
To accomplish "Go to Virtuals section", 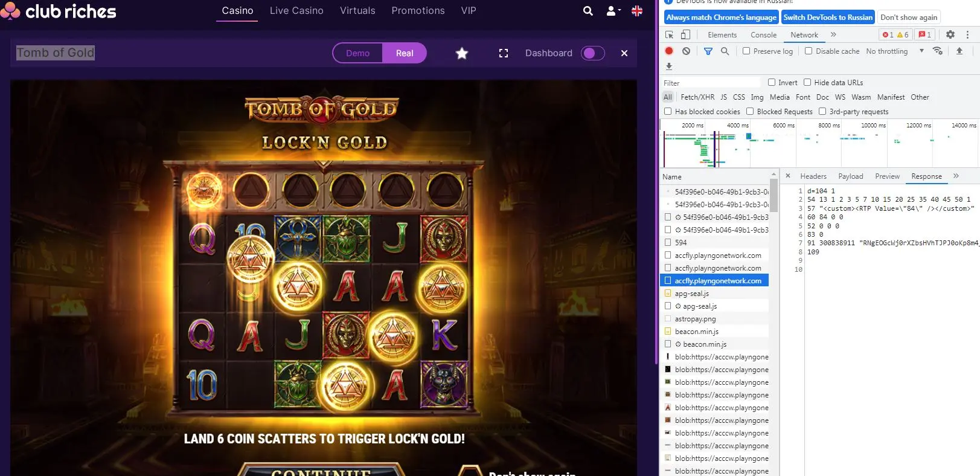I will pyautogui.click(x=357, y=11).
